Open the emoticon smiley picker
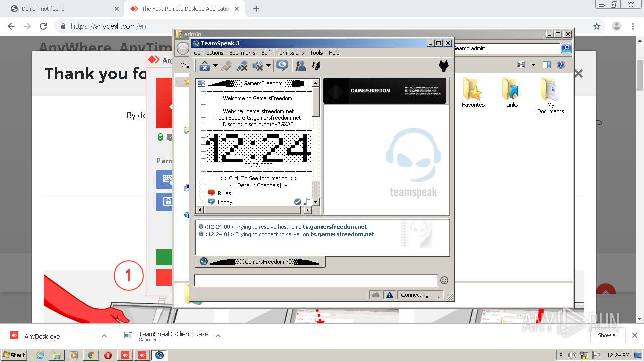Image resolution: width=644 pixels, height=362 pixels. point(444,280)
